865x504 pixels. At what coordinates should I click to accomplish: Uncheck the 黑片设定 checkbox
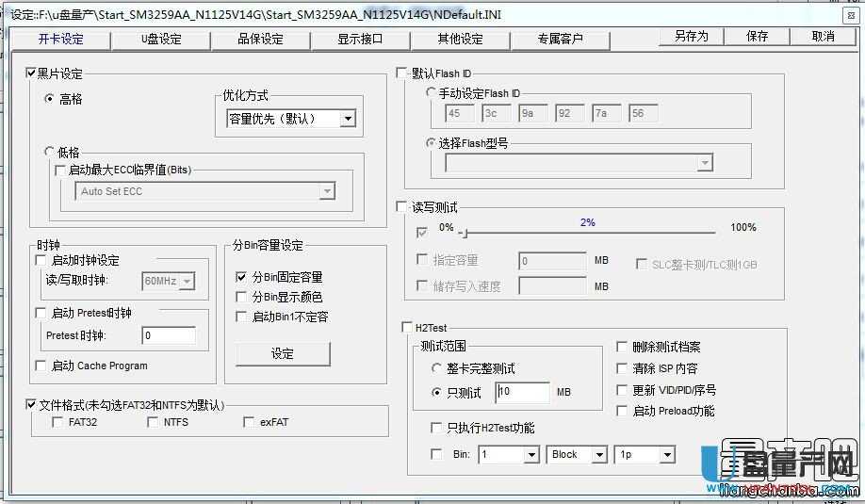(31, 73)
